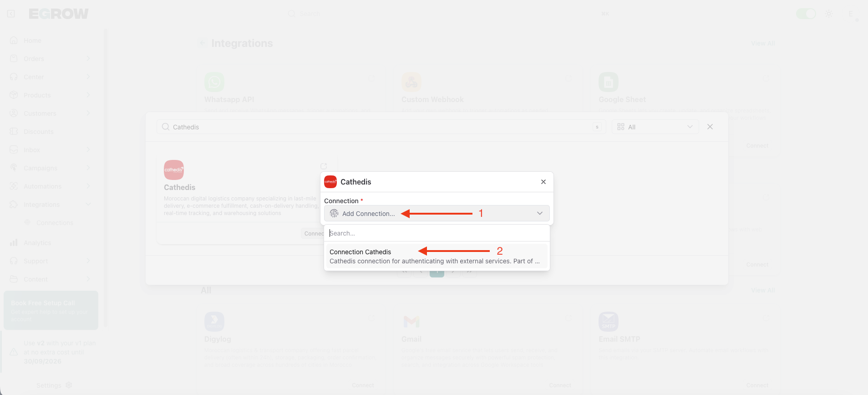The height and width of the screenshot is (395, 868).
Task: Connect the Email SMTP integration
Action: 757,385
